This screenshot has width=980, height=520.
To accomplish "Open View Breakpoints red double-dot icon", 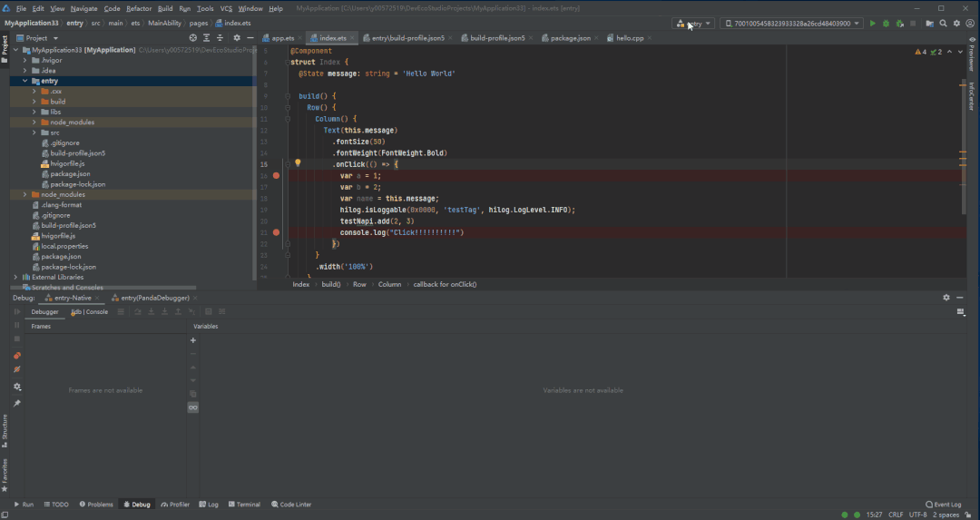I will click(x=17, y=356).
